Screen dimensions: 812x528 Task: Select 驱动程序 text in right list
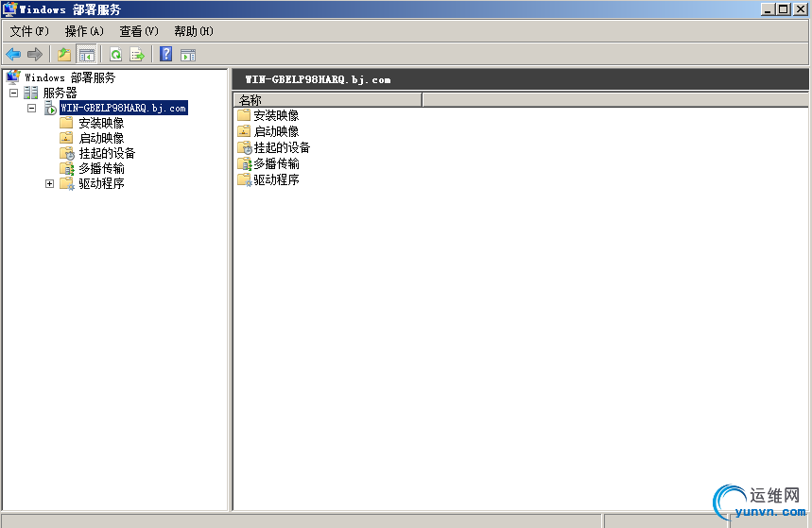(276, 179)
